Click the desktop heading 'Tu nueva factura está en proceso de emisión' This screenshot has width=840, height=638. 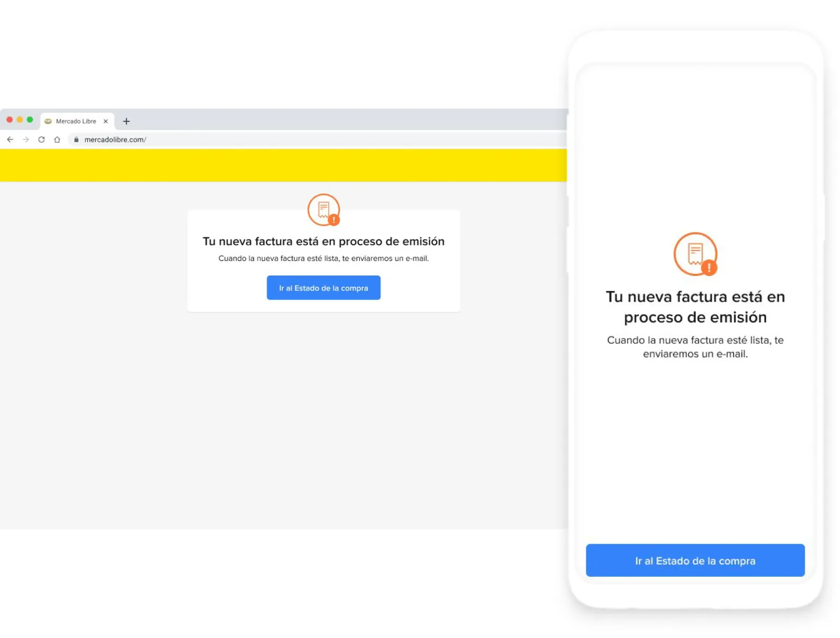tap(323, 241)
